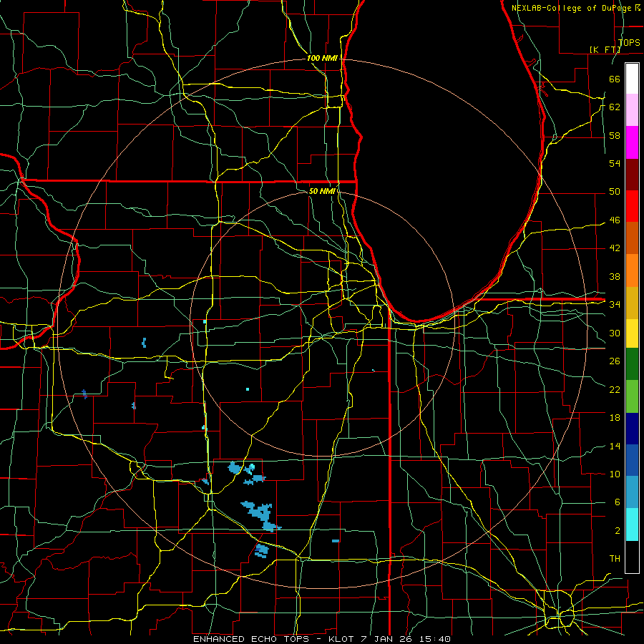The width and height of the screenshot is (644, 644).
Task: Click the dark green legend swatch
Action: coord(632,364)
